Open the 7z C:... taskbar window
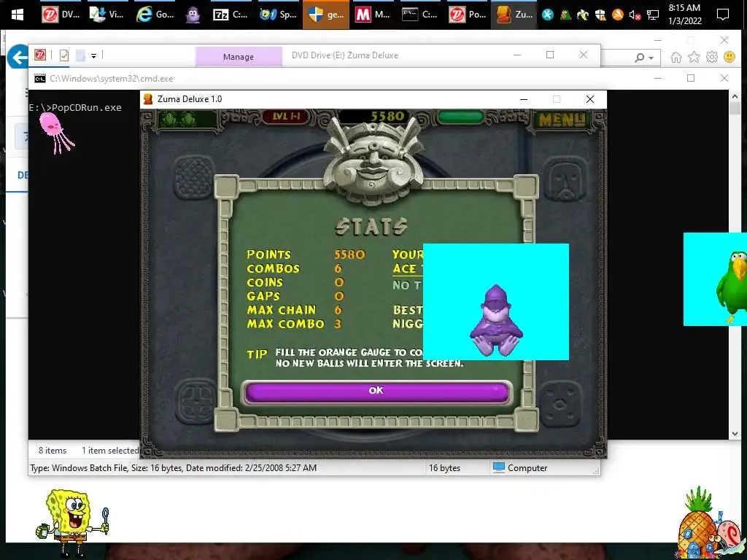The height and width of the screenshot is (560, 747). (231, 15)
